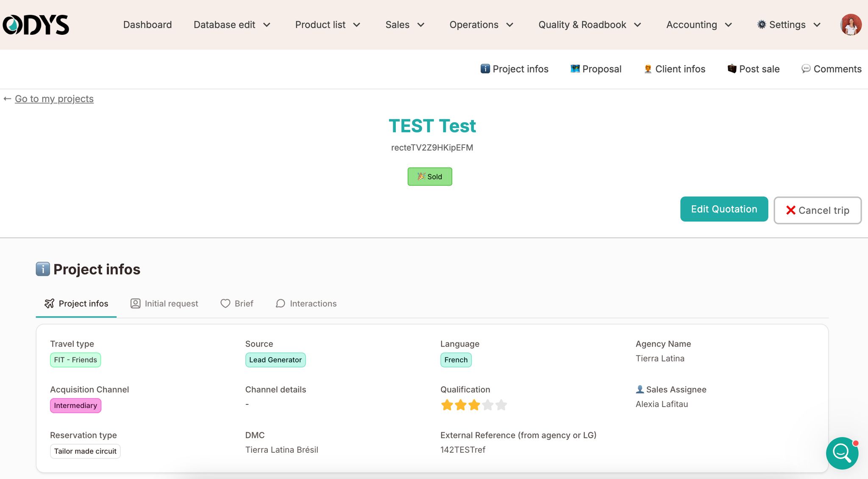This screenshot has width=868, height=479.
Task: Click the project ID recteTV2Z9HKipEFM
Action: tap(432, 148)
